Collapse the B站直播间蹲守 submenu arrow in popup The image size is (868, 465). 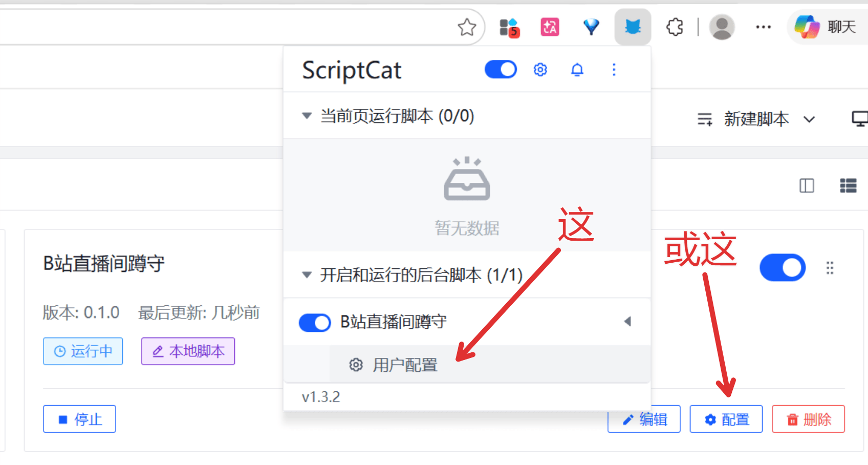pos(627,322)
